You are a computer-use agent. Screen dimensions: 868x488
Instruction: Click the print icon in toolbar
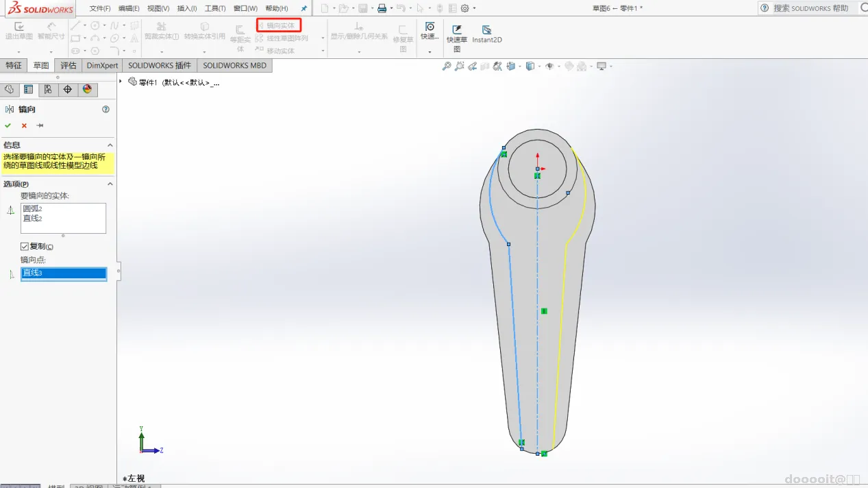click(x=382, y=8)
